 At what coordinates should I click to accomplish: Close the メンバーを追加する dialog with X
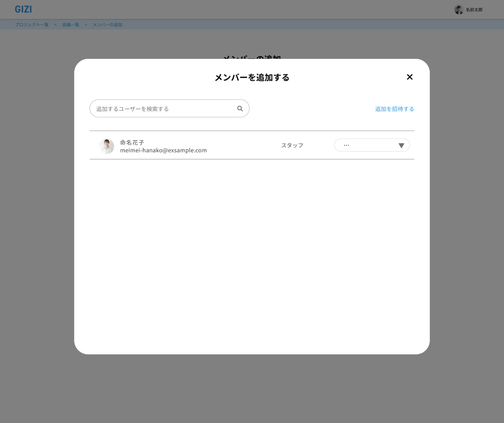pos(410,77)
